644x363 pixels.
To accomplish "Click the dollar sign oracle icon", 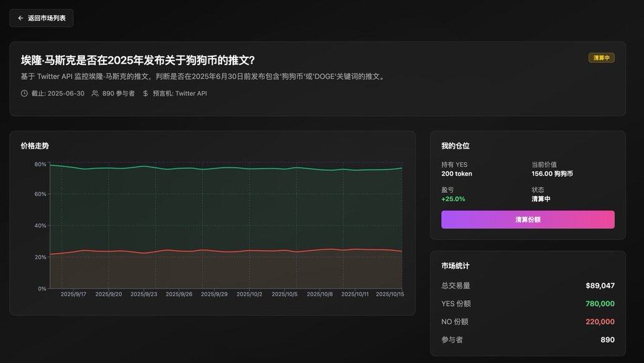I will 145,94.
